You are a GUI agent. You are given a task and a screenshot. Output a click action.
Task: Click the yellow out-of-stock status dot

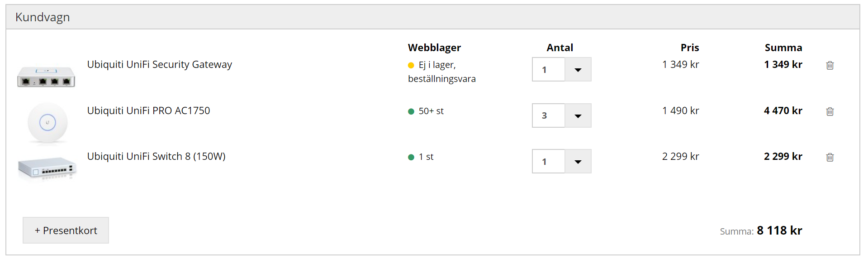tap(411, 65)
